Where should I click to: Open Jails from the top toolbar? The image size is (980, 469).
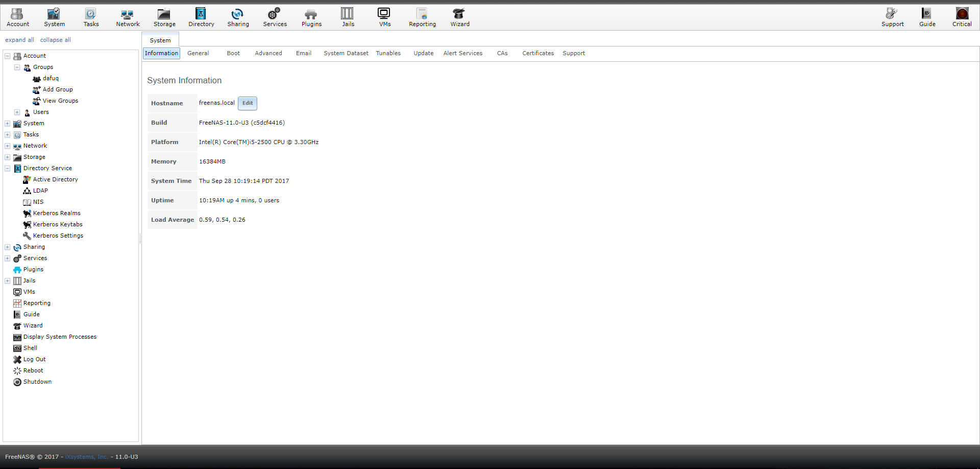tap(348, 17)
